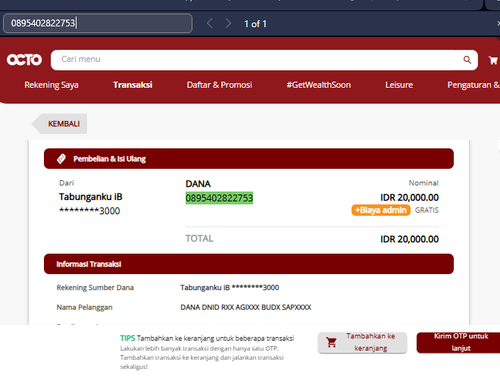Open Transaksi menu
Viewport: 500px width, 377px height.
click(133, 85)
